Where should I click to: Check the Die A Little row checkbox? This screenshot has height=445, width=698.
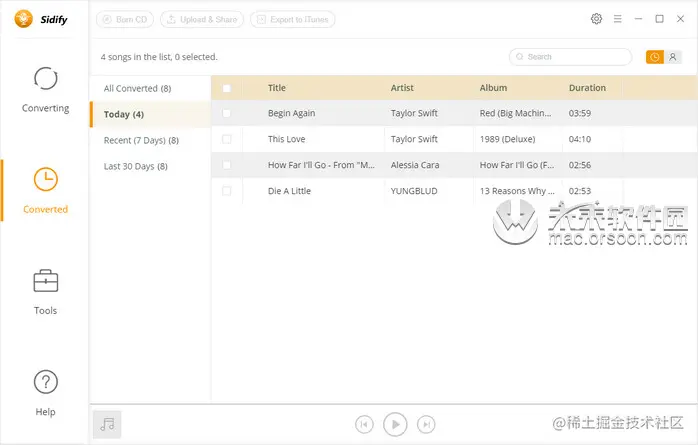click(227, 191)
